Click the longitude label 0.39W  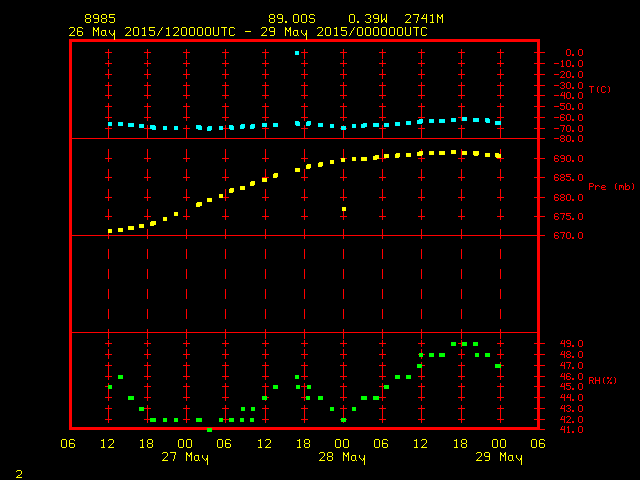point(368,19)
